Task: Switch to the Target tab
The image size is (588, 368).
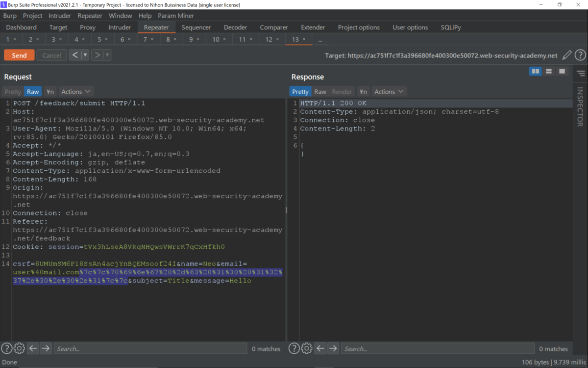Action: tap(58, 27)
